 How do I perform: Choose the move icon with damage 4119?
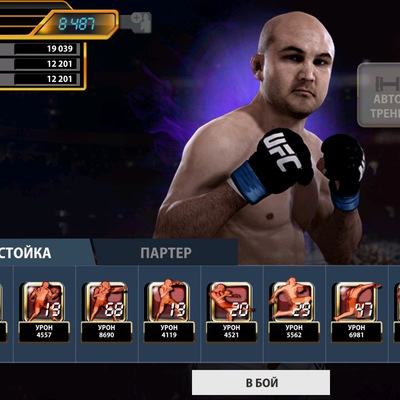click(x=169, y=302)
